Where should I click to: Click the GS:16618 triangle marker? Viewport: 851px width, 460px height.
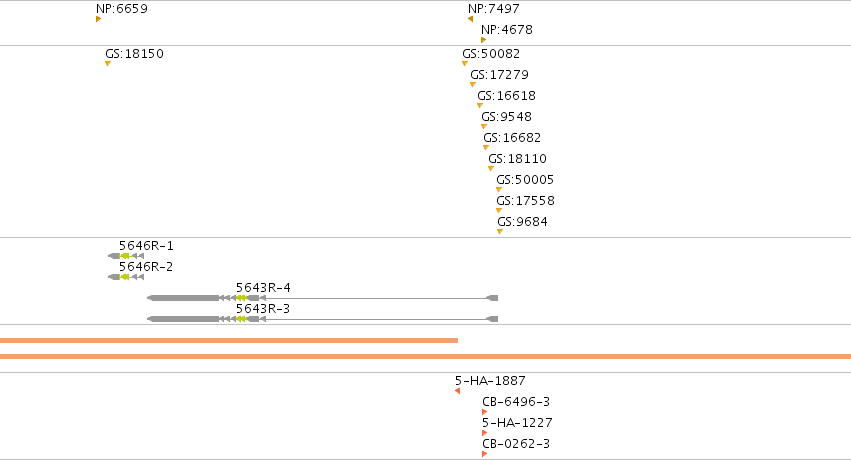pos(480,106)
